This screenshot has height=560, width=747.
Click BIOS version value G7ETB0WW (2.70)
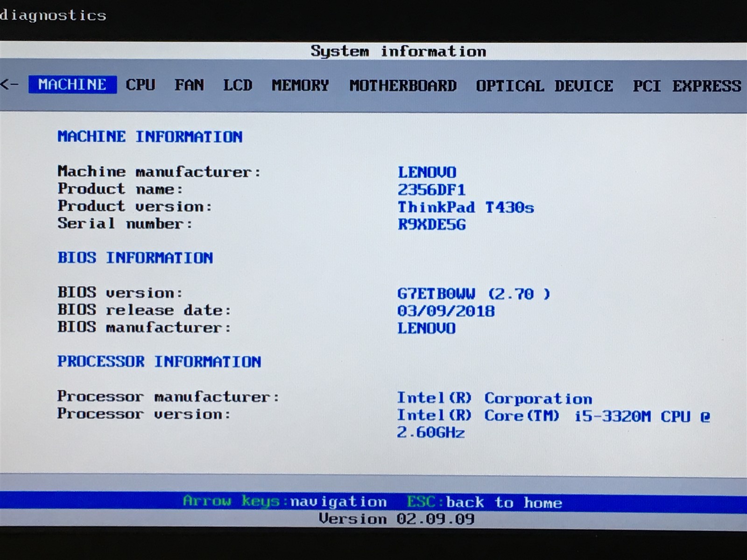(474, 294)
